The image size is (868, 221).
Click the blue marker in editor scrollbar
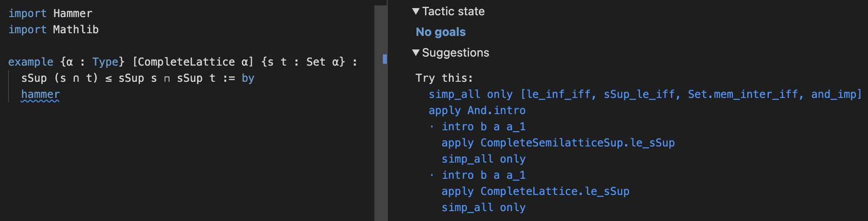coord(385,59)
